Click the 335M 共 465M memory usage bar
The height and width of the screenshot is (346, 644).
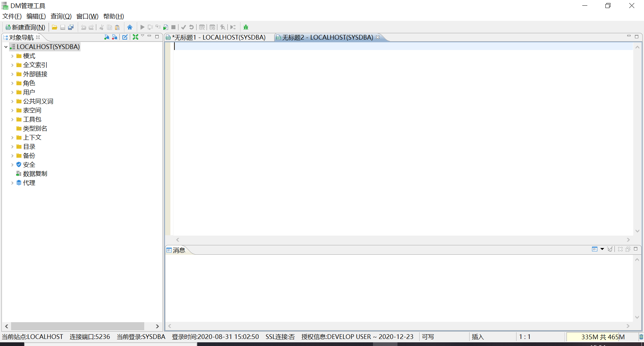(602, 337)
